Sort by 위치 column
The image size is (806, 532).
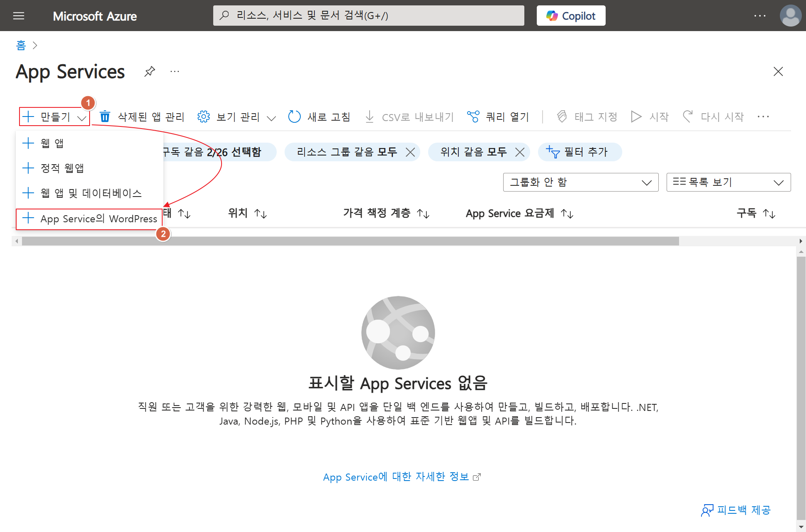coord(247,214)
